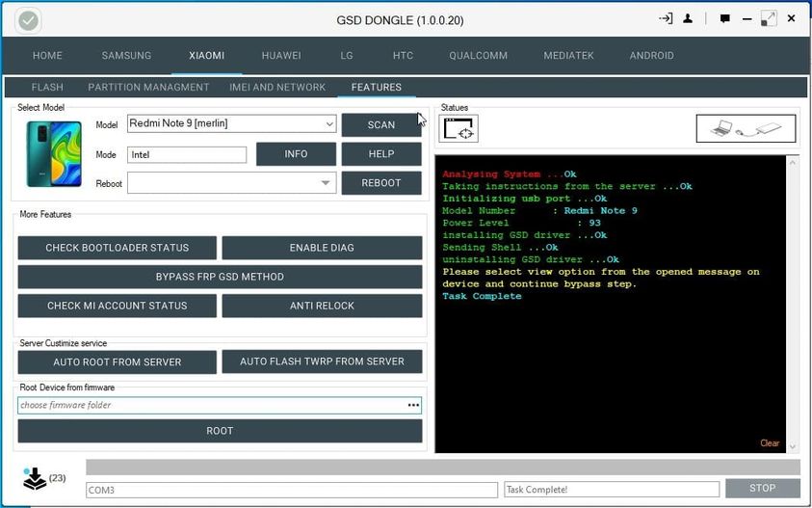Open the user account icon

tap(688, 18)
